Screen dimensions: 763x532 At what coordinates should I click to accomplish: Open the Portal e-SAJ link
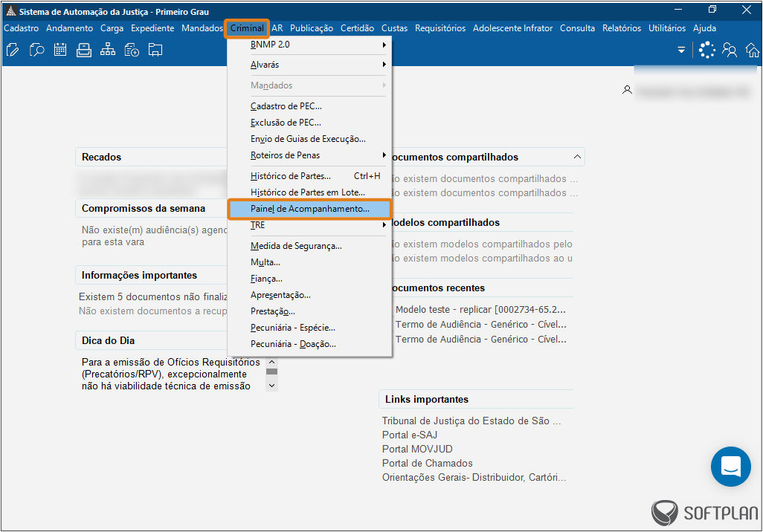pyautogui.click(x=410, y=435)
